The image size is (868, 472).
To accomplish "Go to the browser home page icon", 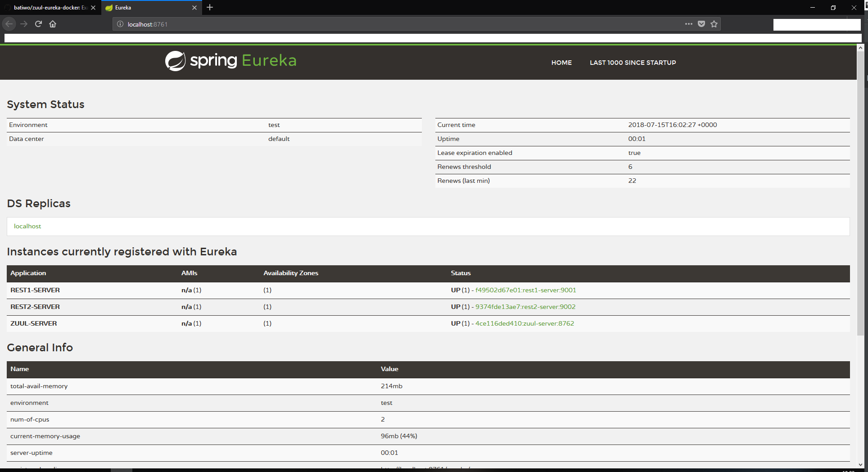I will tap(53, 24).
